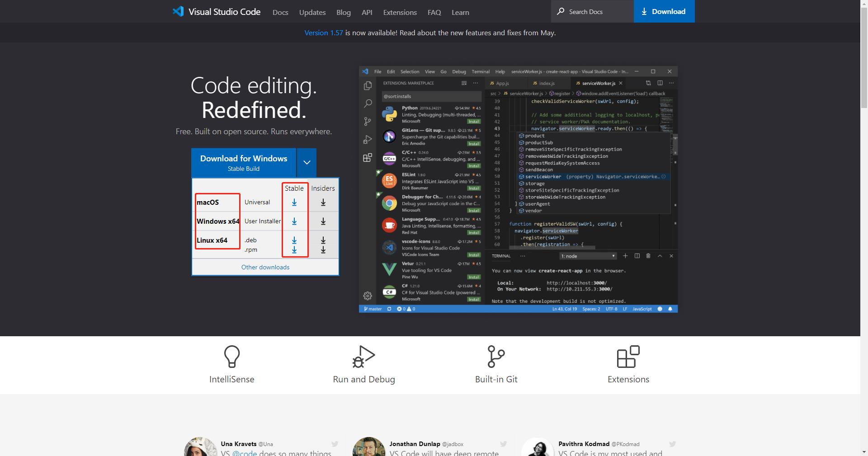Download macOS Universal Insiders build
This screenshot has width=868, height=456.
pos(323,202)
